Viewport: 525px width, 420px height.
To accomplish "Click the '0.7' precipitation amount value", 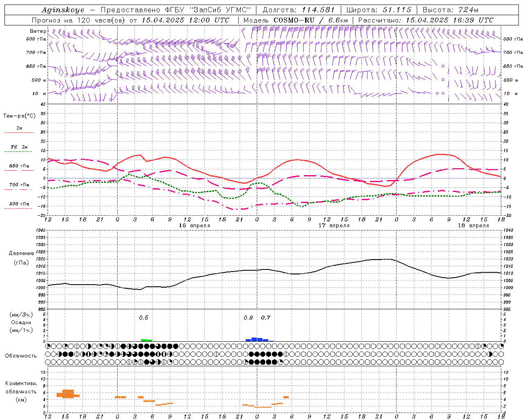I will (266, 318).
